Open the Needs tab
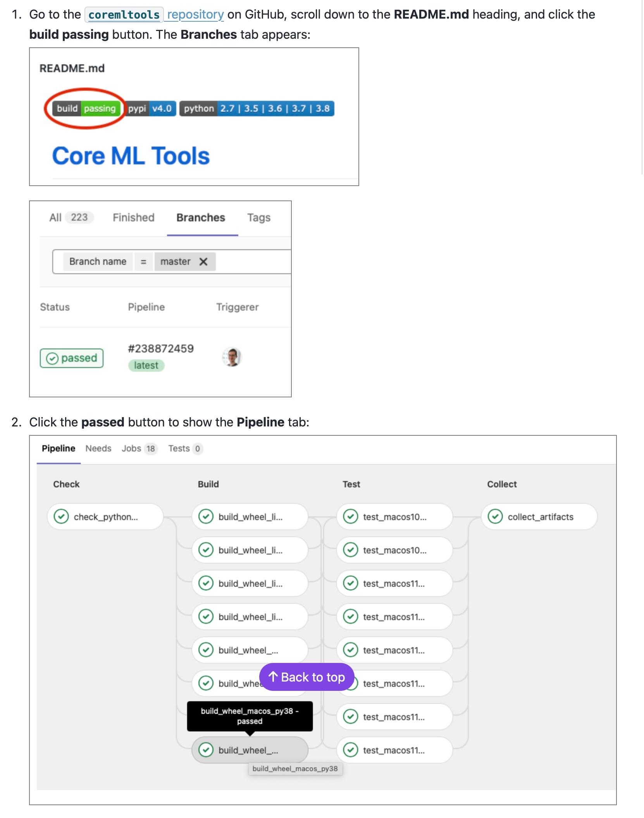Screen dimensions: 644x818 pyautogui.click(x=98, y=449)
